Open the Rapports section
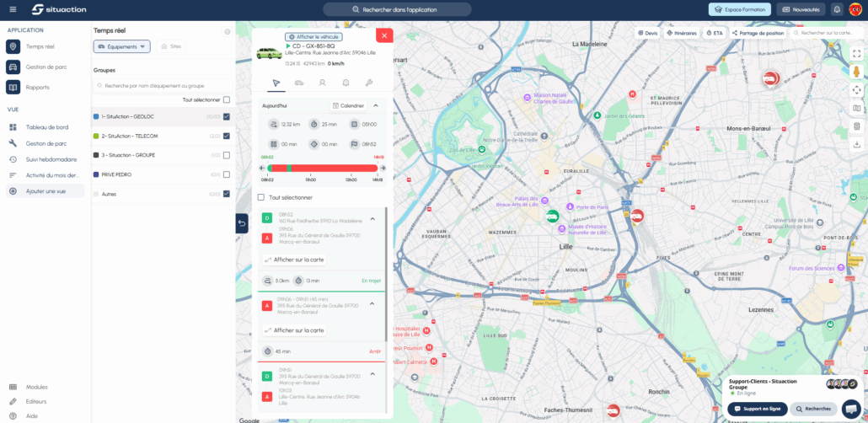The image size is (868, 423). tap(40, 88)
